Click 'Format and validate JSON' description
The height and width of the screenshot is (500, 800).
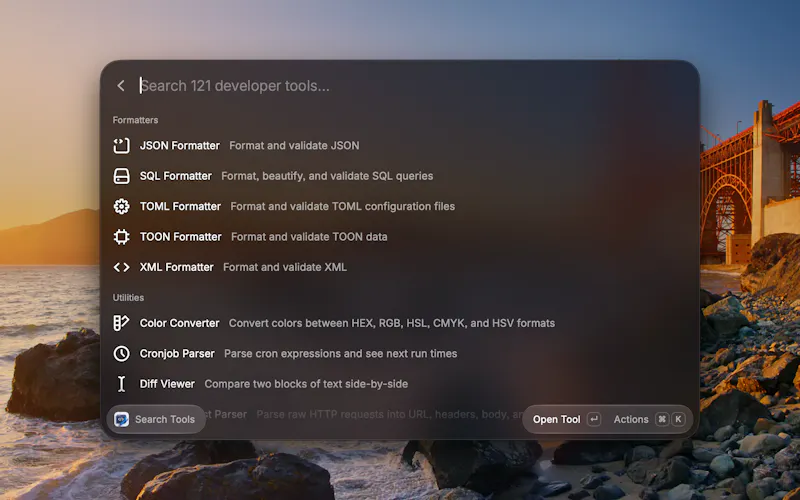[294, 145]
